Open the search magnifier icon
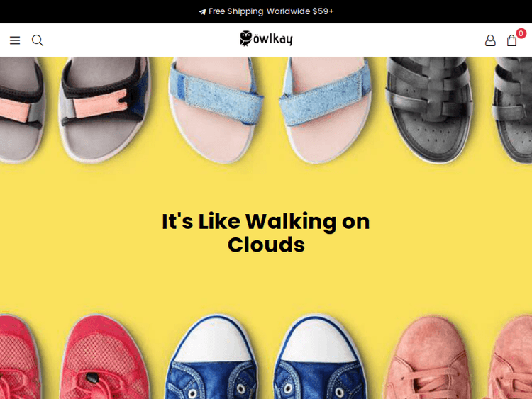Viewport: 532px width, 399px height. click(38, 40)
